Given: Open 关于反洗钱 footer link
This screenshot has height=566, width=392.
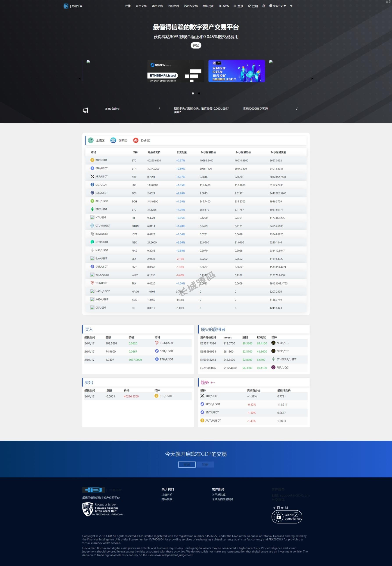Looking at the screenshot, I should pyautogui.click(x=219, y=495).
